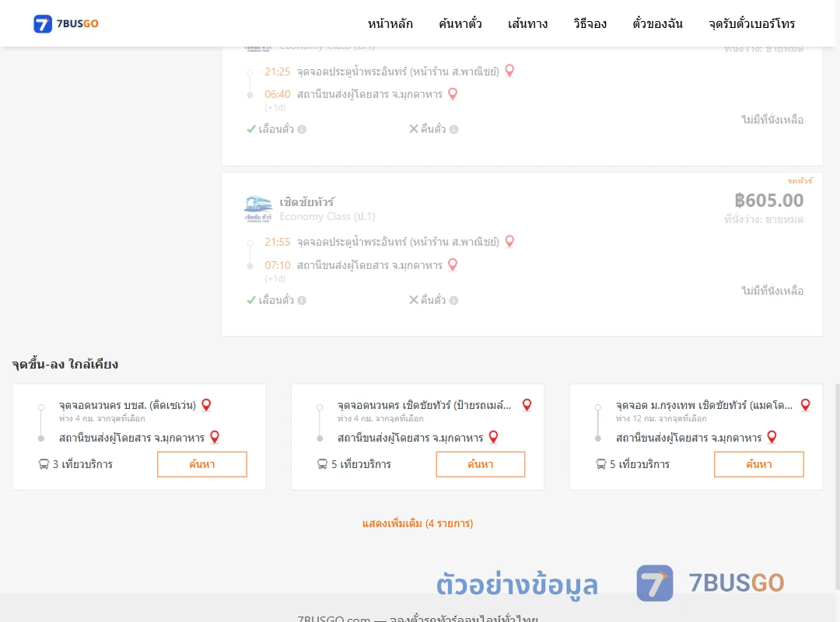Click เชิดชัยทัวร์ bus operator logo

(x=257, y=208)
